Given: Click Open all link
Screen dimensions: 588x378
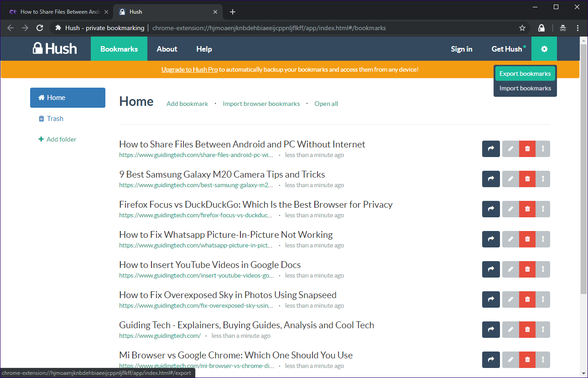Looking at the screenshot, I should click(x=326, y=104).
